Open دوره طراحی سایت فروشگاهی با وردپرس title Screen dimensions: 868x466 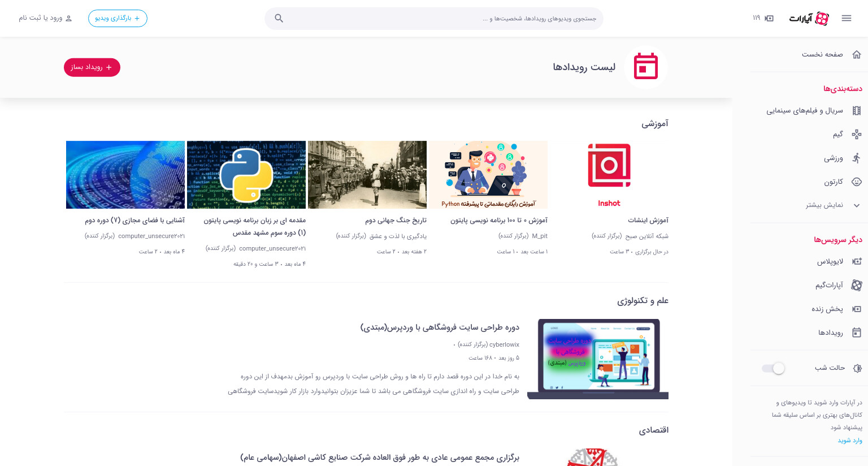[440, 327]
